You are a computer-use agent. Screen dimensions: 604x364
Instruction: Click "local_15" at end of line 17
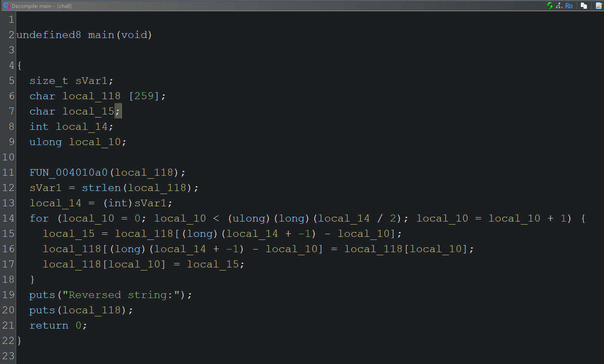(213, 264)
